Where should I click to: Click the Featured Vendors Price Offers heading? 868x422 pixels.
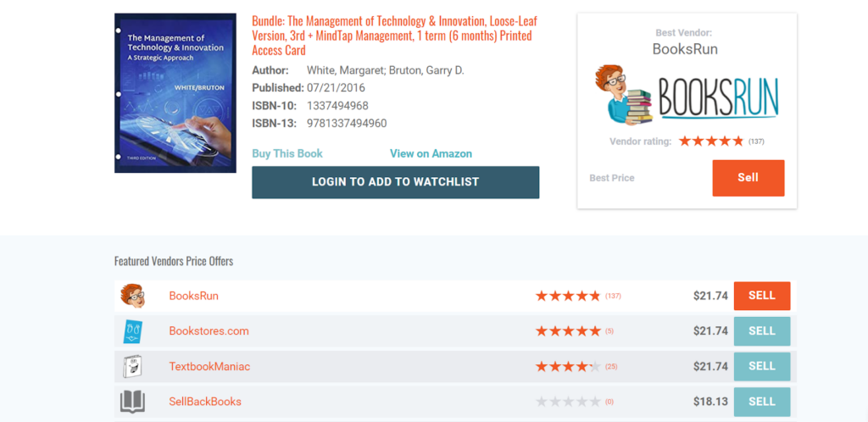click(x=174, y=261)
